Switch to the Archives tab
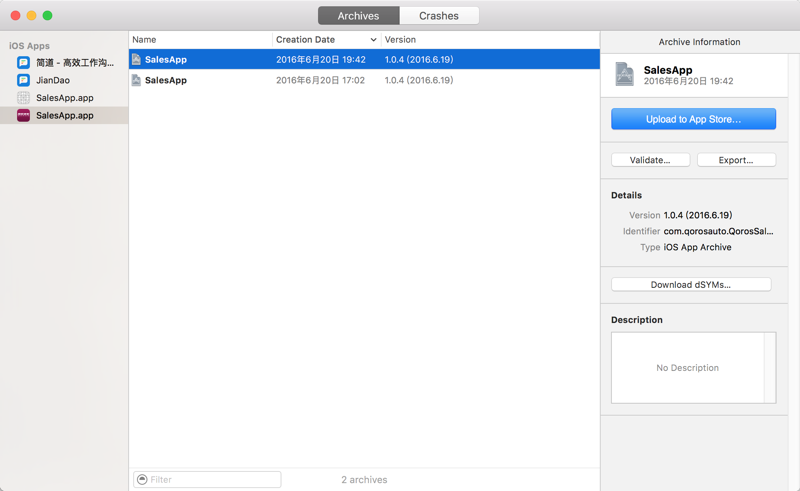 (x=358, y=16)
